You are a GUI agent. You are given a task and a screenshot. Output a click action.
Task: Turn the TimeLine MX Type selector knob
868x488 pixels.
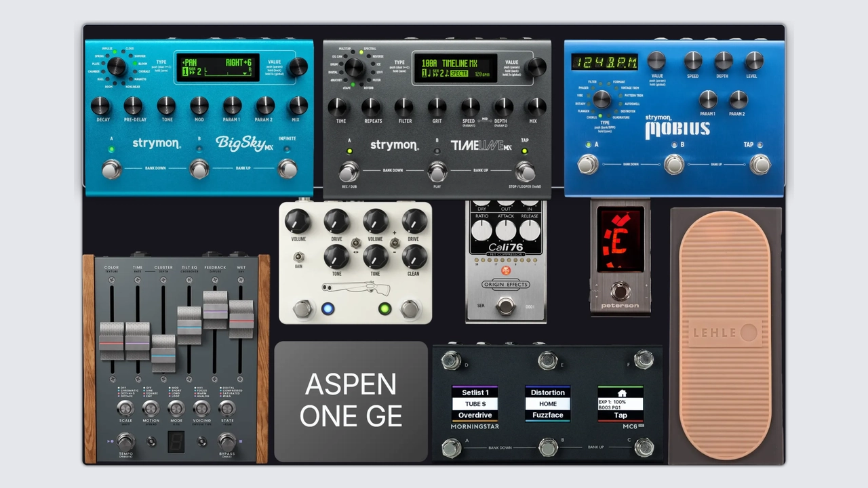click(x=355, y=67)
